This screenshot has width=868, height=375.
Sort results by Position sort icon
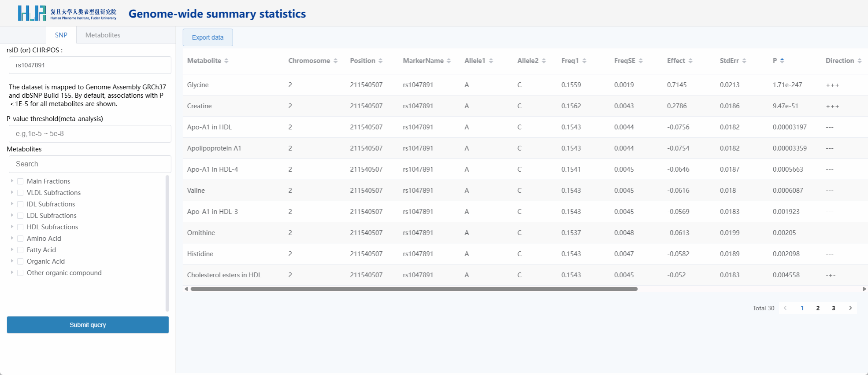pos(380,61)
